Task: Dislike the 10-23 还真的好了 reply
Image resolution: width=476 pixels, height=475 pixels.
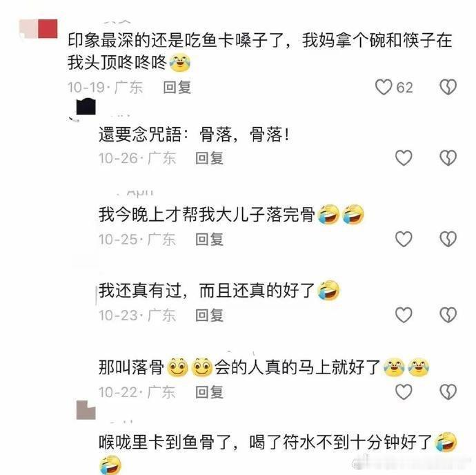Action: tap(448, 315)
